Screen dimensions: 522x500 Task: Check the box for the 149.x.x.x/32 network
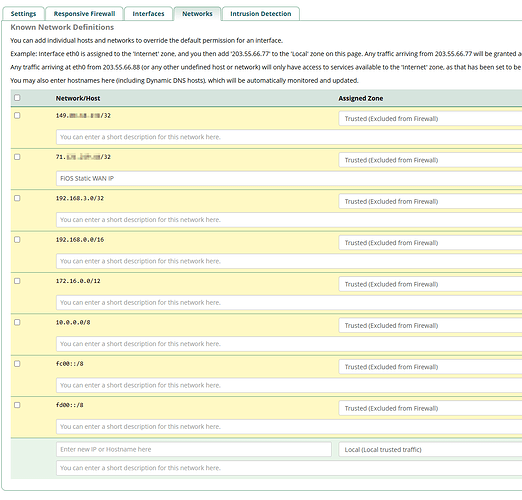click(x=17, y=115)
